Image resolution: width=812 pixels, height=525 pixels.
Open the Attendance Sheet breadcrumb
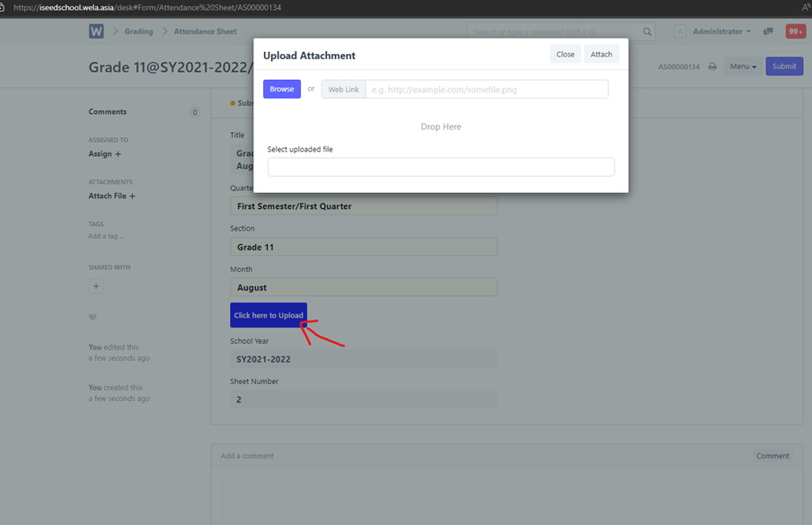coord(206,31)
